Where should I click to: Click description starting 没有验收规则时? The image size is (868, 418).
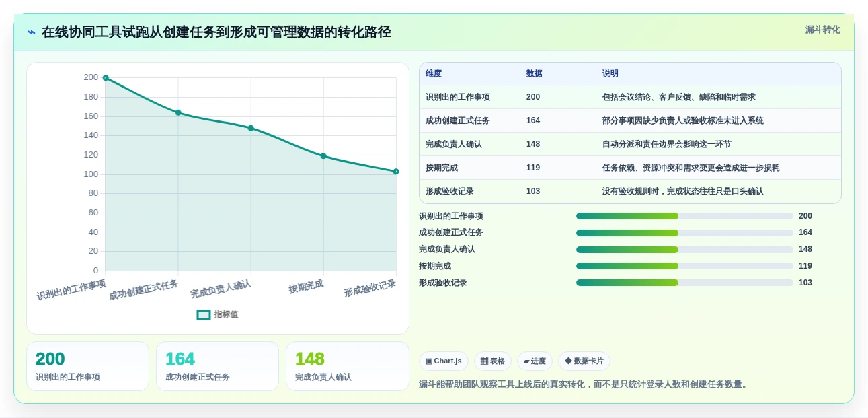(x=683, y=191)
